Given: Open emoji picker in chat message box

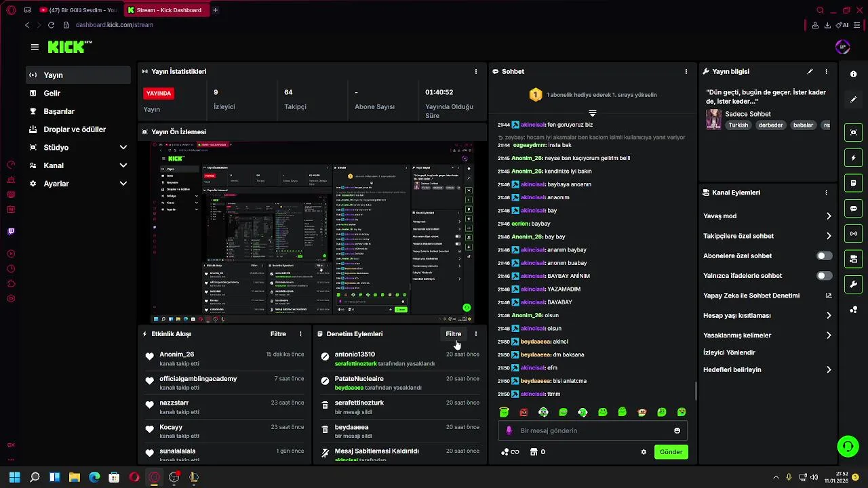Looking at the screenshot, I should [x=677, y=431].
